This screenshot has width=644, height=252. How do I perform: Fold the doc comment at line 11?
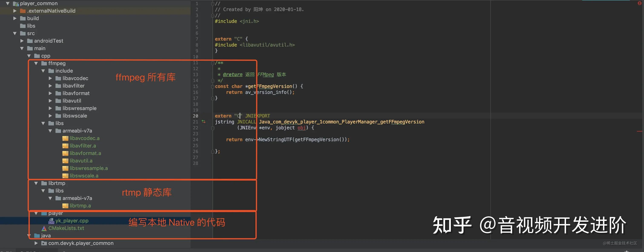coord(213,63)
